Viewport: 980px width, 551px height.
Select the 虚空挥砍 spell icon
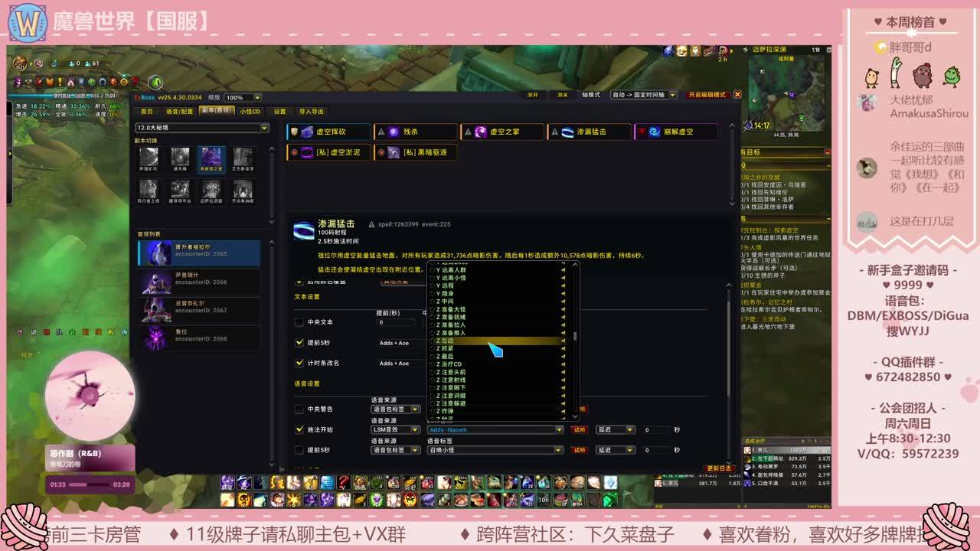pyautogui.click(x=307, y=132)
